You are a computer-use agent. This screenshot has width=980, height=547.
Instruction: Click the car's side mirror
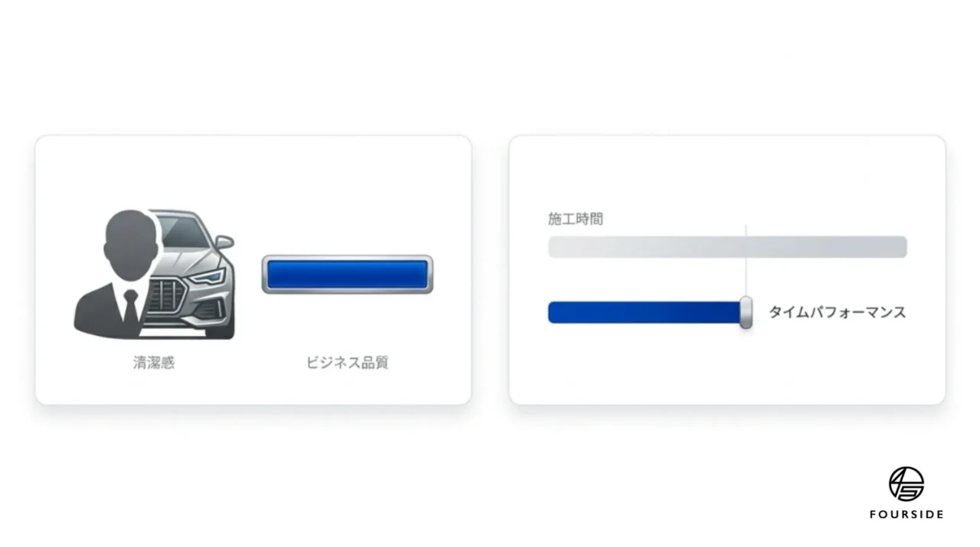point(224,242)
